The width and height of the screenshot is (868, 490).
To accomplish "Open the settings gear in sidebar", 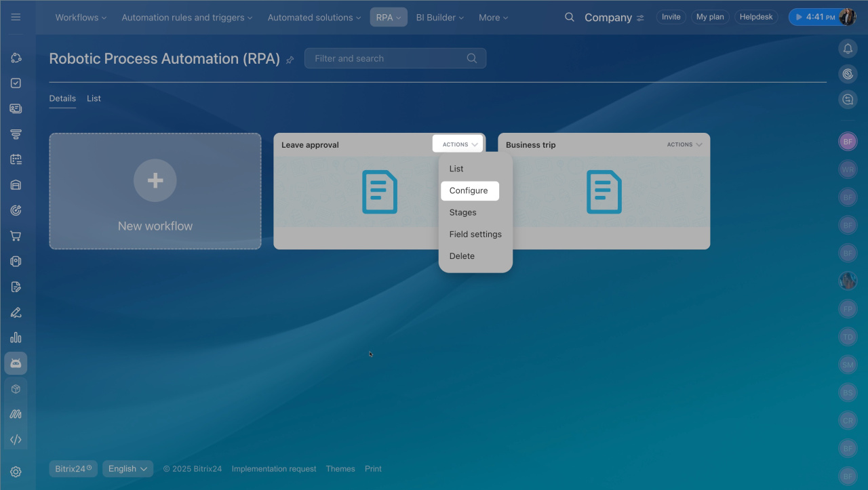I will 16,472.
